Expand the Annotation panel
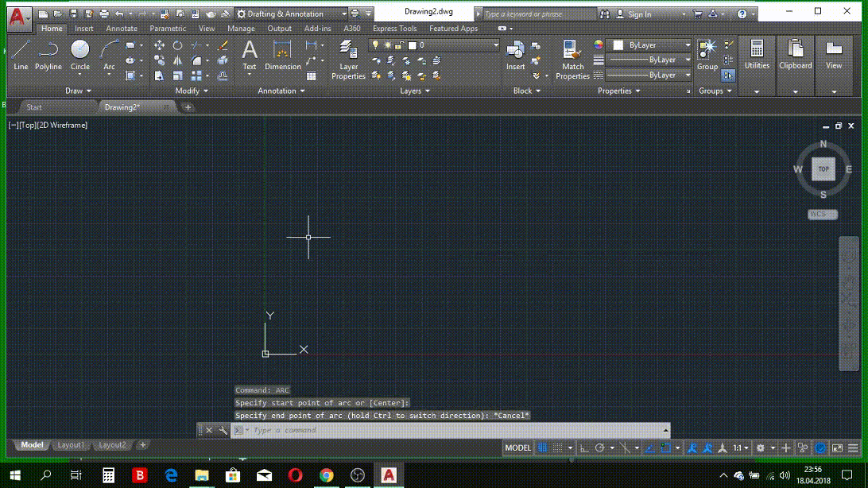Image resolution: width=868 pixels, height=488 pixels. pos(281,91)
